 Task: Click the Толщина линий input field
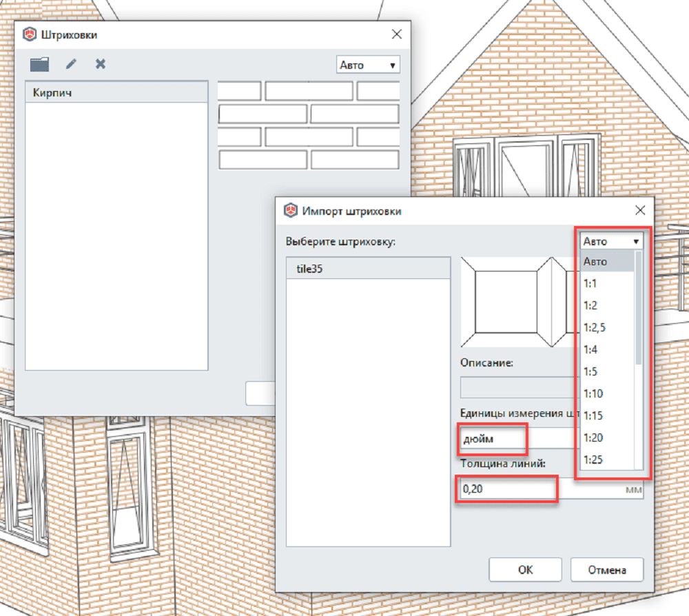point(506,490)
